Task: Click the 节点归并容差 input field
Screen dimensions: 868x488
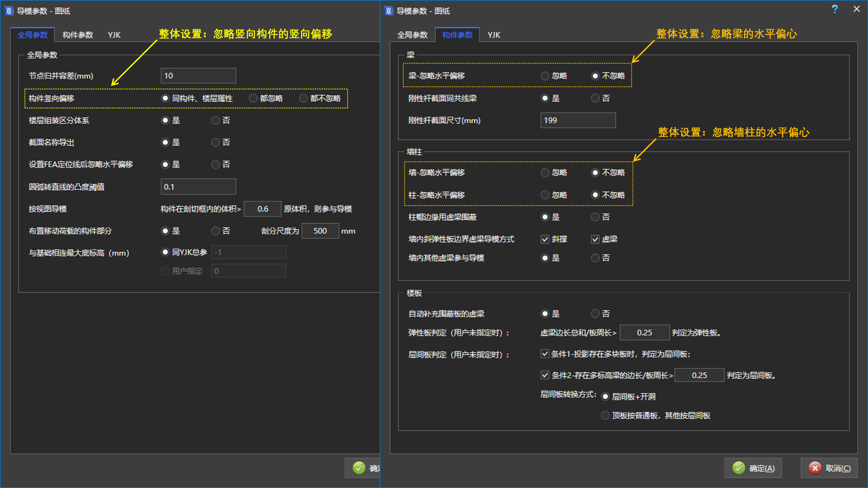Action: [x=198, y=76]
